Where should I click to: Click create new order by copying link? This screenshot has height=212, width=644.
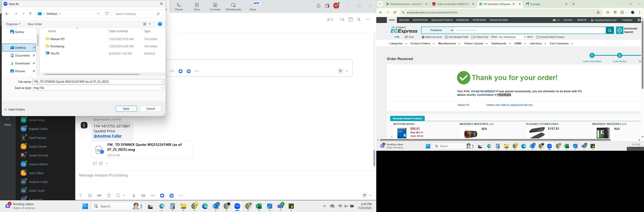click(509, 105)
